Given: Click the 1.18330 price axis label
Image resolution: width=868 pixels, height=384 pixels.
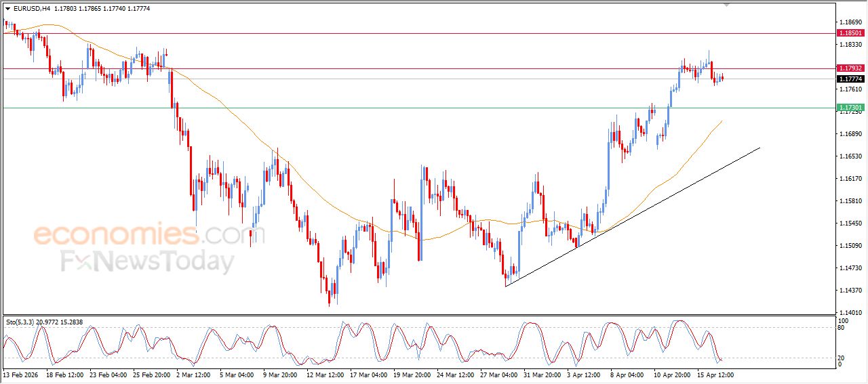Looking at the screenshot, I should [x=850, y=45].
